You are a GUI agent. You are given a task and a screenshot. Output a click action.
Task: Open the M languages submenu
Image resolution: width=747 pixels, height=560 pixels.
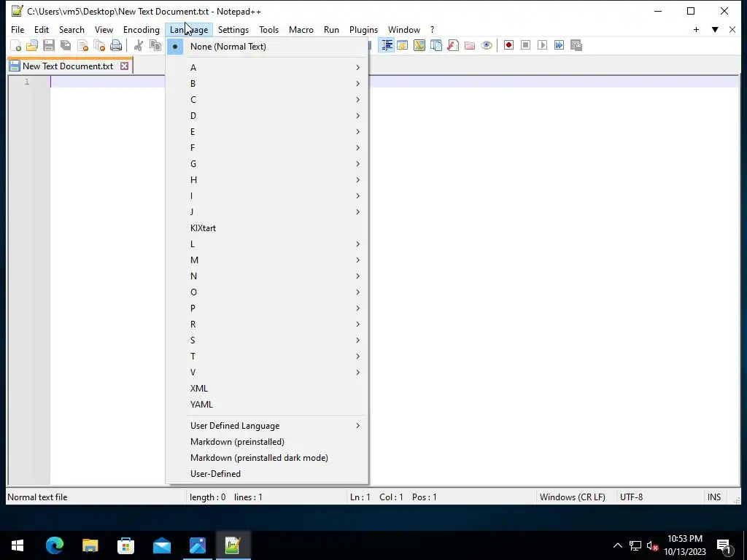pos(267,260)
